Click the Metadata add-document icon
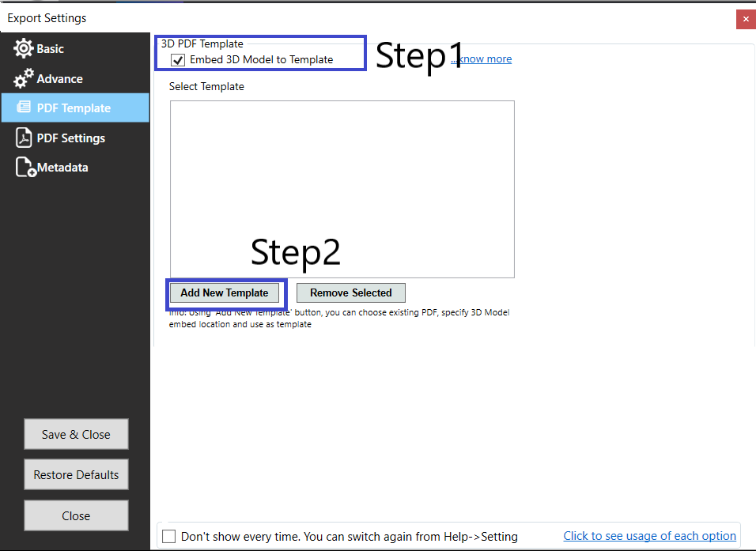The height and width of the screenshot is (551, 756). tap(24, 167)
